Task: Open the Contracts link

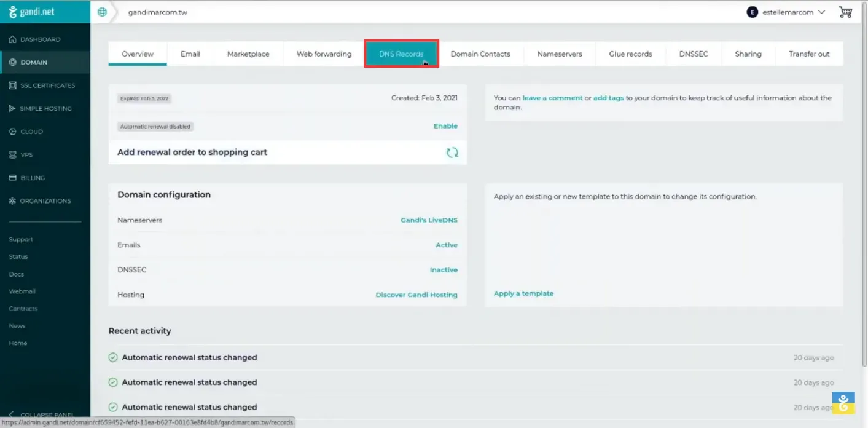Action: [23, 309]
